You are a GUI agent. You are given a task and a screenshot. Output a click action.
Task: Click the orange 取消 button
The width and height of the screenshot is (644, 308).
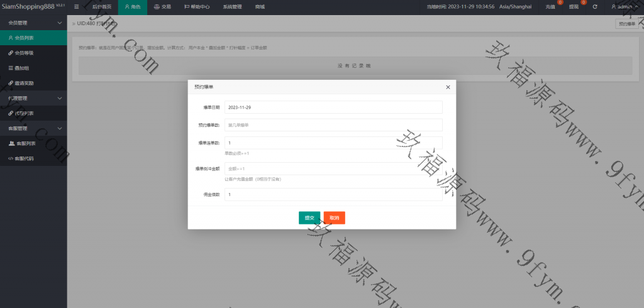point(334,217)
